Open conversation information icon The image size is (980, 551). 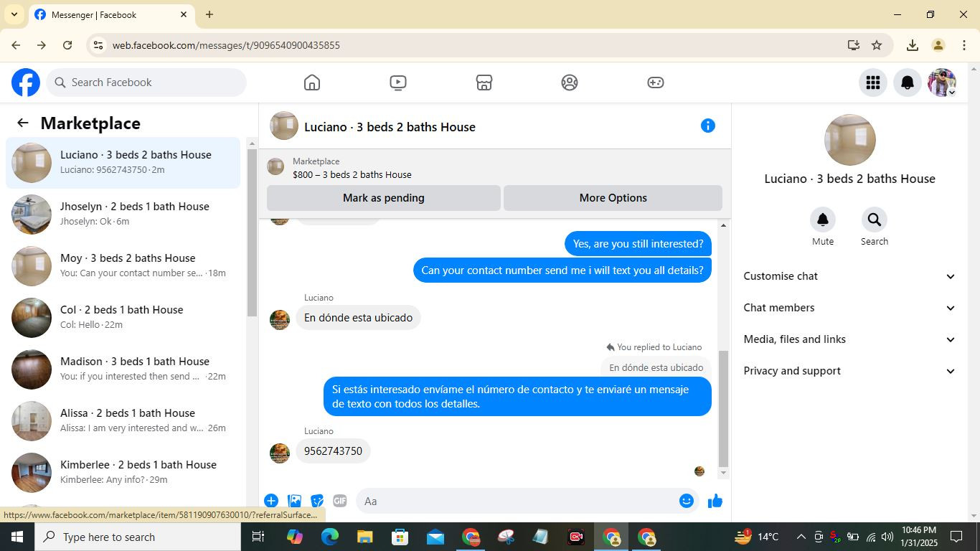coord(708,126)
